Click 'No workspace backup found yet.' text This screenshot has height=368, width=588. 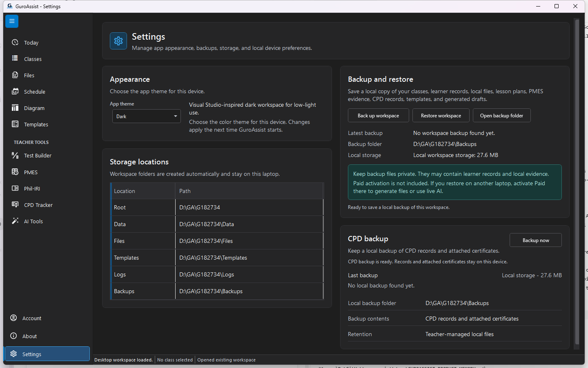click(x=454, y=133)
